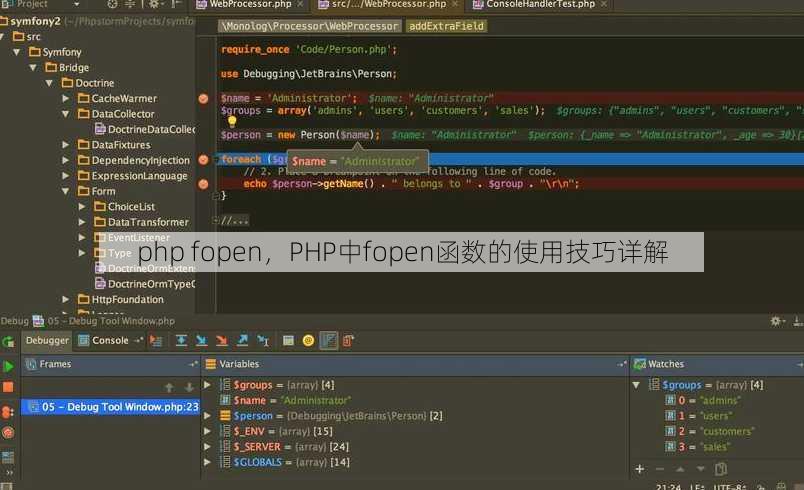The image size is (804, 490).
Task: Click the addExtraField breadcrumb
Action: click(446, 26)
